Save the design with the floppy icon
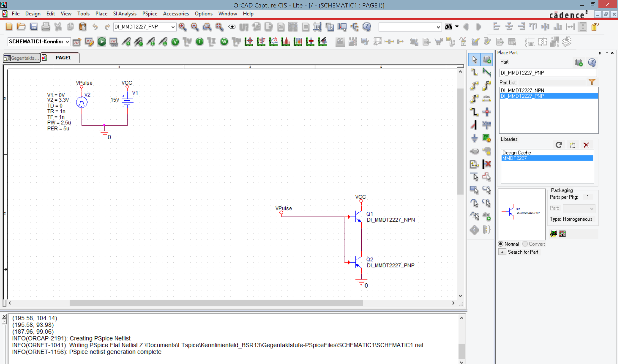618x364 pixels. click(x=34, y=27)
